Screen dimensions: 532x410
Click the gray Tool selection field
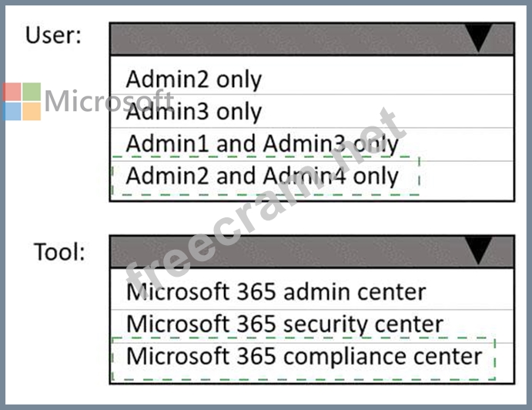(x=293, y=251)
